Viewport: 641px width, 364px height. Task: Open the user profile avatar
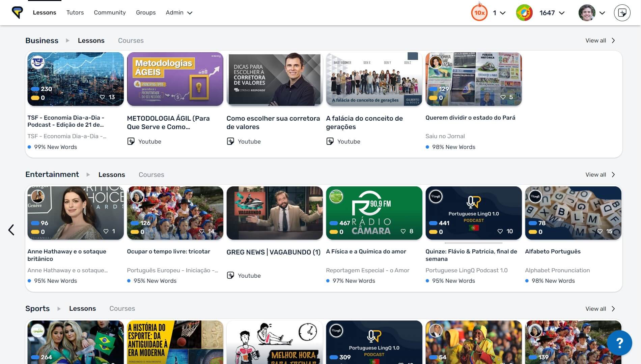pos(587,13)
